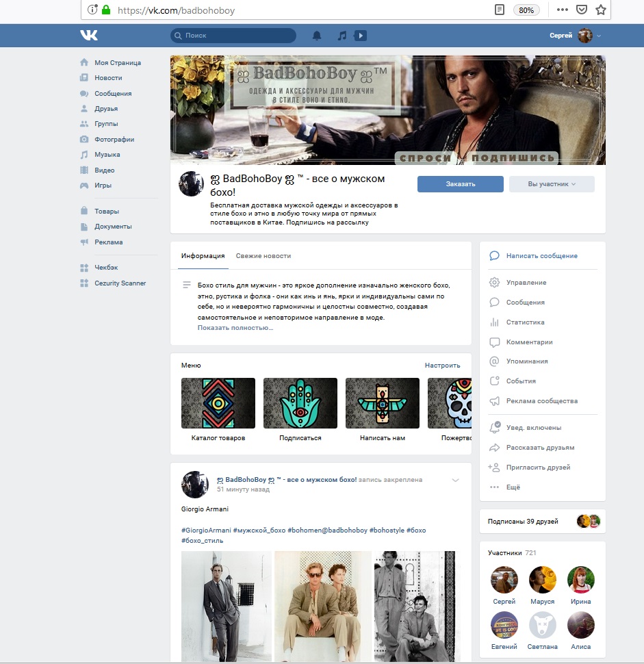Click Настроить in the Меню block

(442, 365)
